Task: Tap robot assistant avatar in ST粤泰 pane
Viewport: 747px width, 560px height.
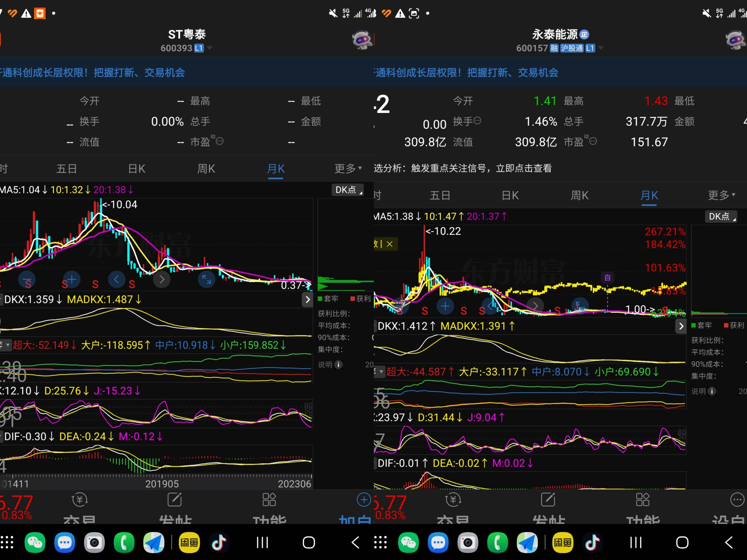Action: pos(362,40)
